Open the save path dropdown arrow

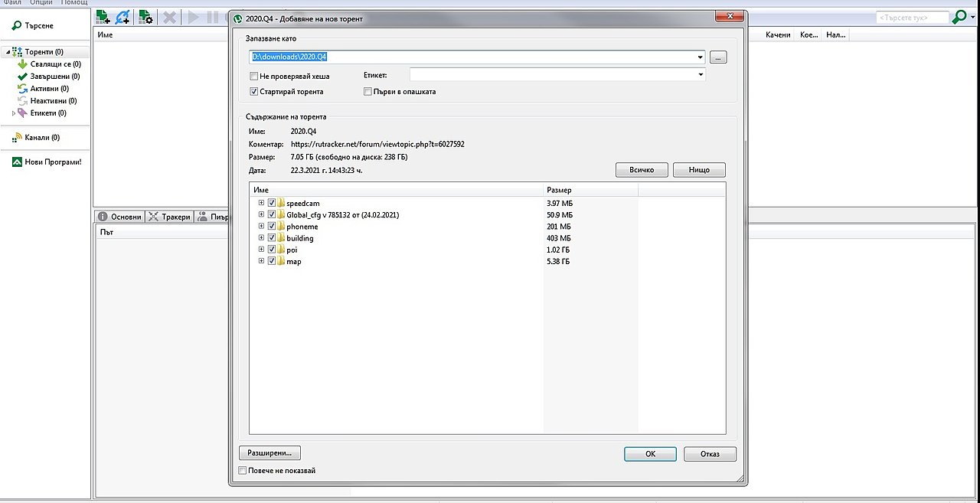point(701,57)
